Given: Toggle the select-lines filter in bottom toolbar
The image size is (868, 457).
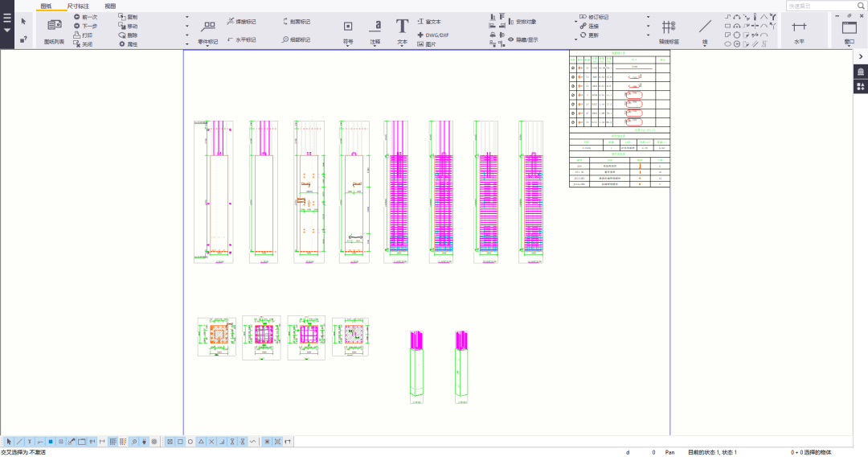Looking at the screenshot, I should tap(19, 442).
